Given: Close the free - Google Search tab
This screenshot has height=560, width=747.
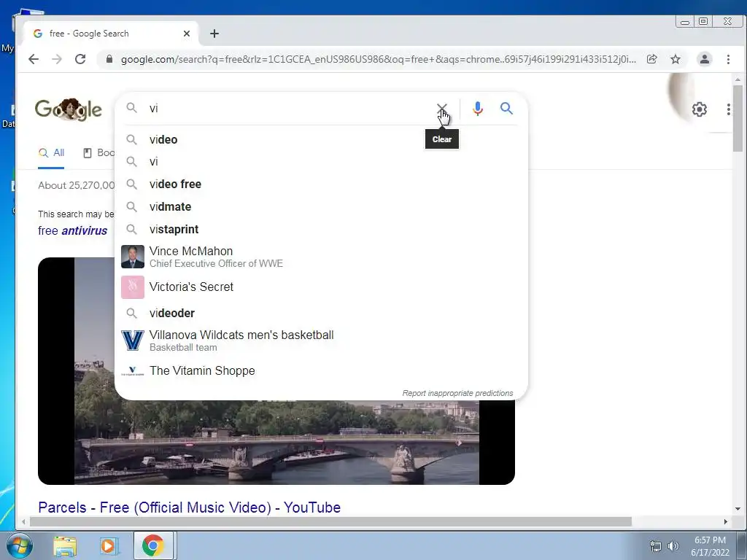Looking at the screenshot, I should point(186,34).
